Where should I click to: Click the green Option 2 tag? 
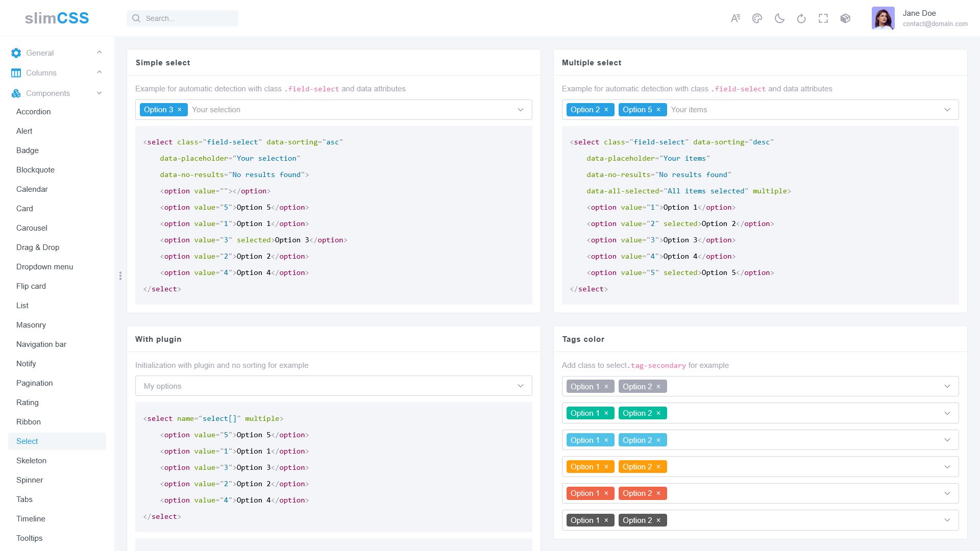click(636, 413)
